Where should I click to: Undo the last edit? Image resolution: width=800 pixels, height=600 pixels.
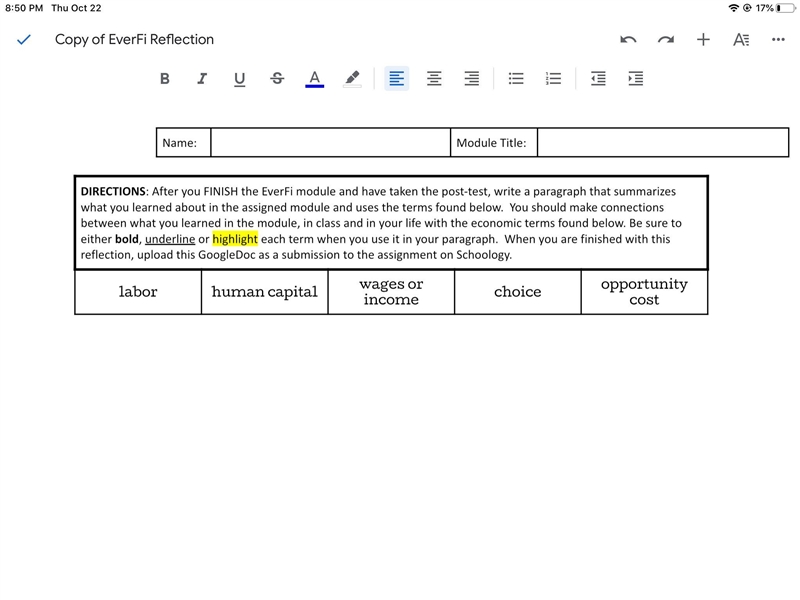[x=628, y=40]
